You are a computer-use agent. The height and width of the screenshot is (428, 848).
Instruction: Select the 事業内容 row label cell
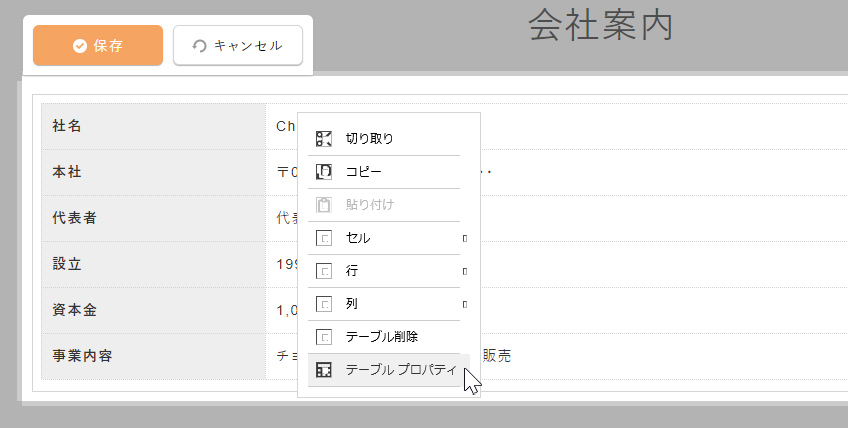tap(153, 357)
